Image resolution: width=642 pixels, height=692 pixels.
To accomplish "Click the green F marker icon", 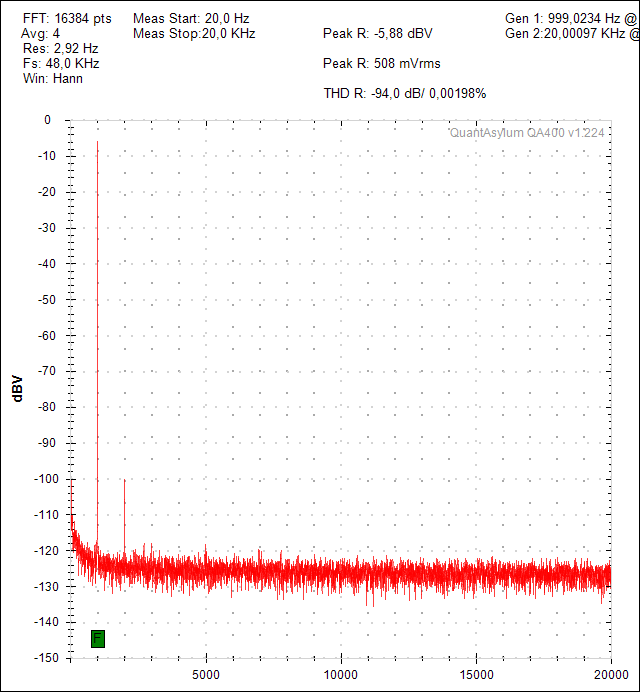I will tap(98, 639).
